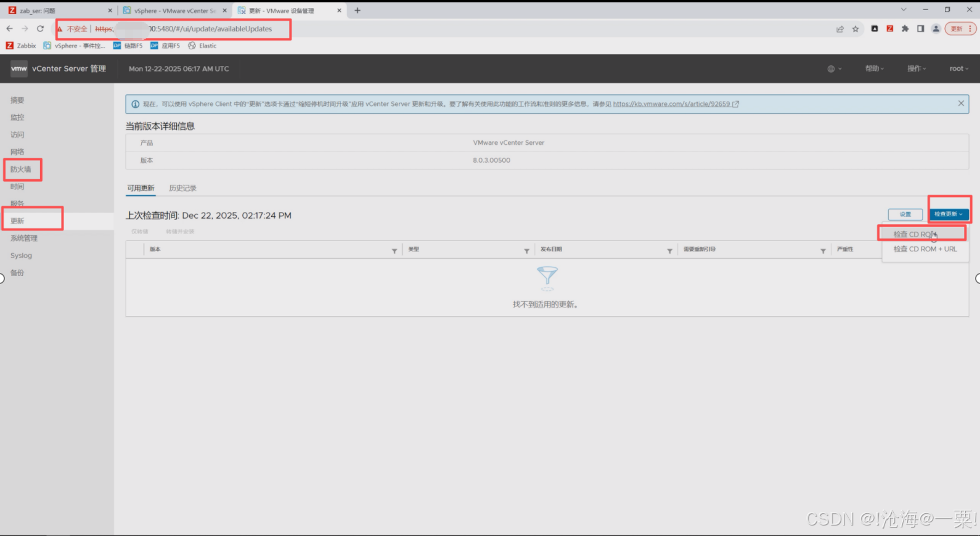Switch to the zab_ser 问题 browser tab

pos(59,10)
